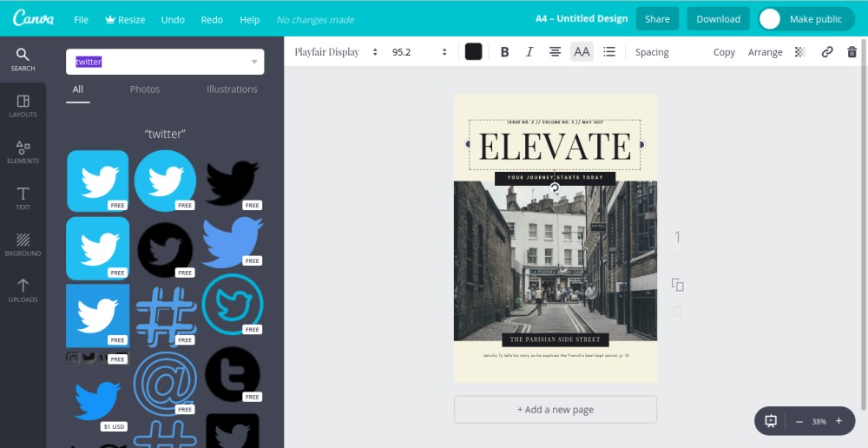This screenshot has height=448, width=868.
Task: Click + Add a new page
Action: click(x=556, y=409)
